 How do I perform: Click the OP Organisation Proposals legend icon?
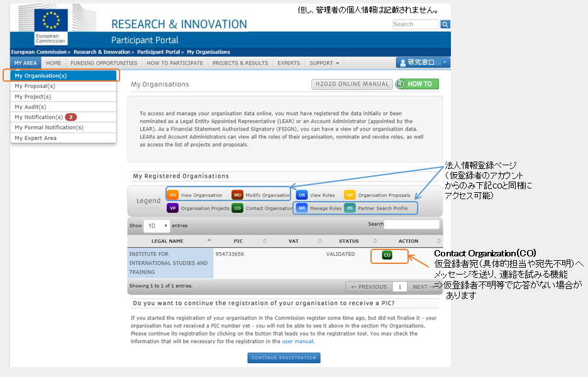[350, 195]
